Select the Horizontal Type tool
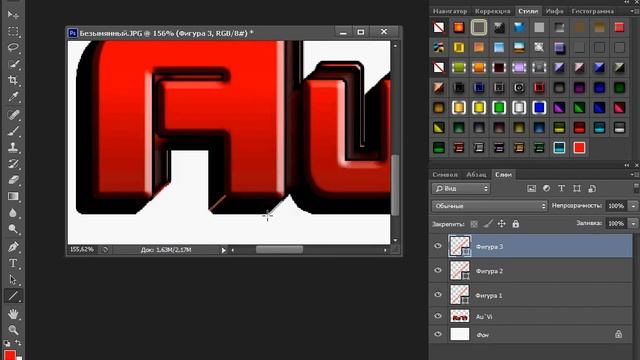This screenshot has height=360, width=640. (13, 263)
